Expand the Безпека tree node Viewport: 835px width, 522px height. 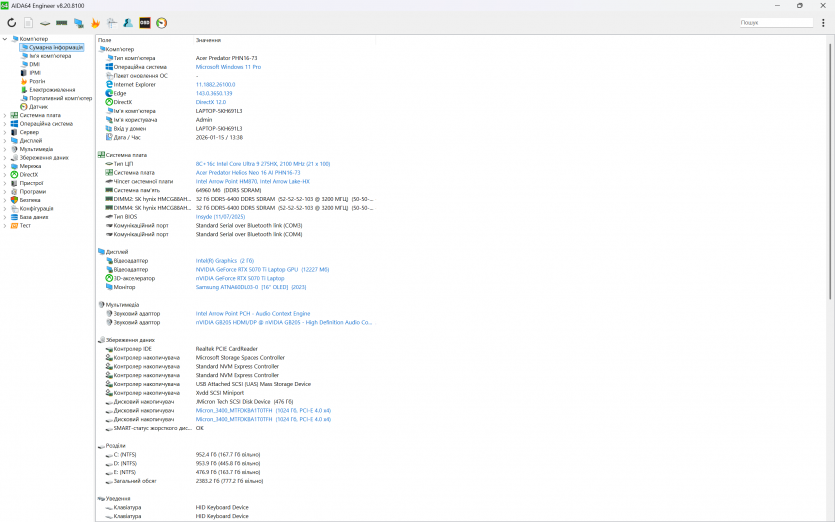[x=5, y=200]
